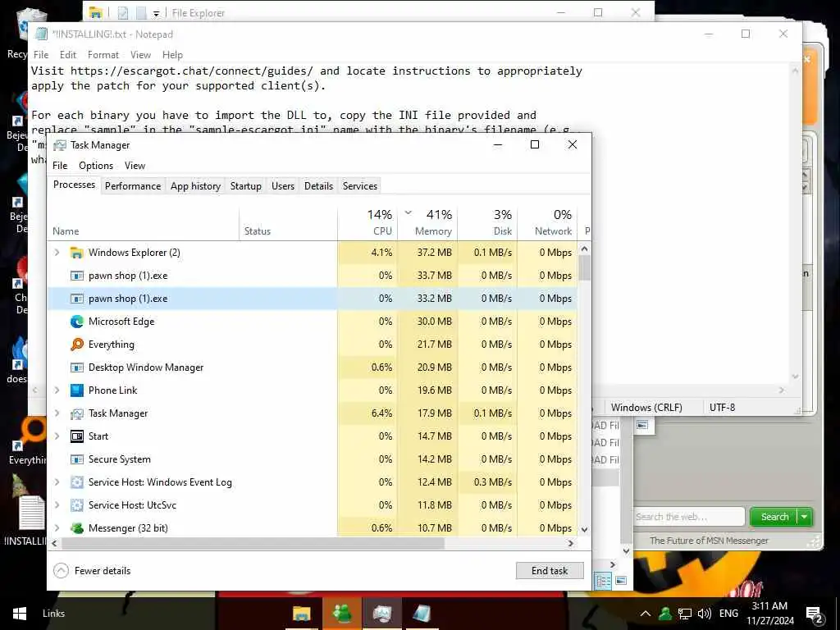This screenshot has width=840, height=630.
Task: Open Notepad Format menu
Action: pos(103,55)
